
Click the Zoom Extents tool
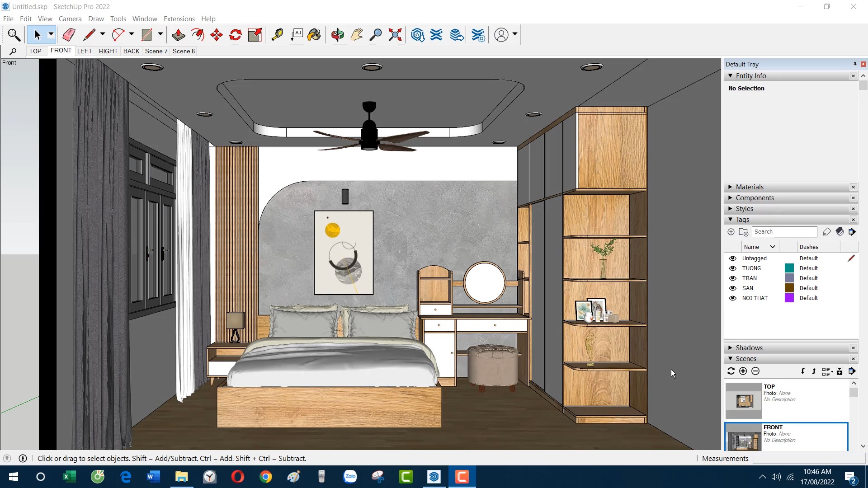[395, 35]
